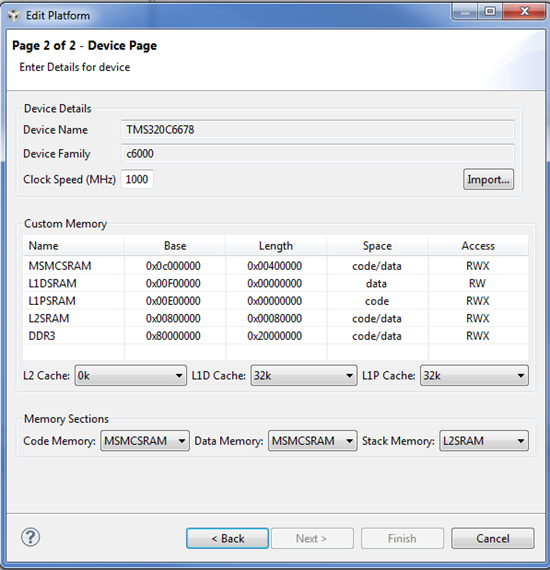Image resolution: width=550 pixels, height=570 pixels.
Task: Click the empty row below DDR3
Action: [275, 353]
